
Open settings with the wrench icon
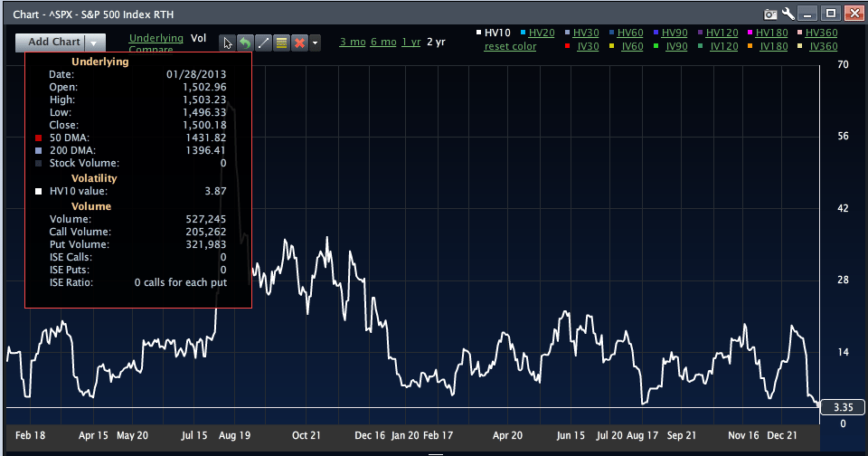(x=788, y=14)
